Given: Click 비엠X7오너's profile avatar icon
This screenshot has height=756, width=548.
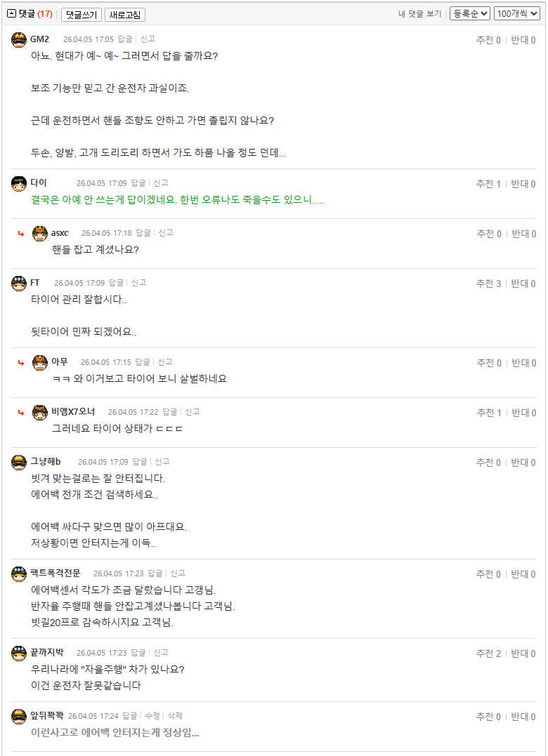Looking at the screenshot, I should point(40,412).
